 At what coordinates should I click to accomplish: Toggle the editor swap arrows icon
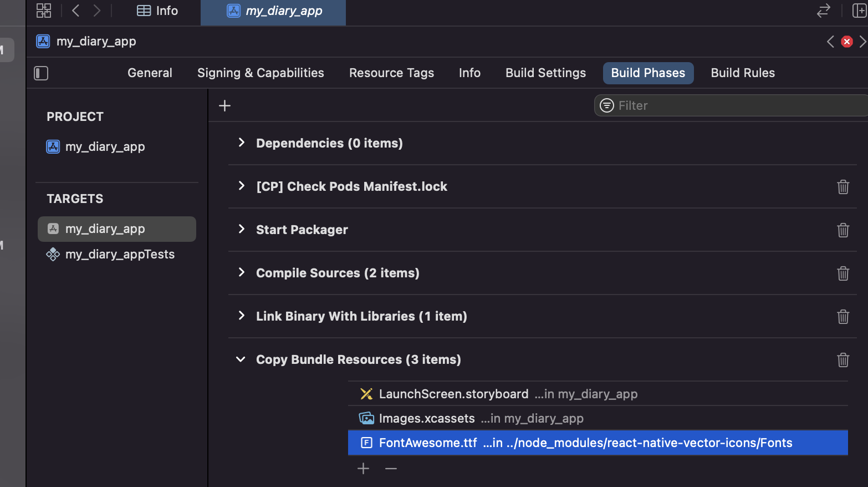click(824, 11)
